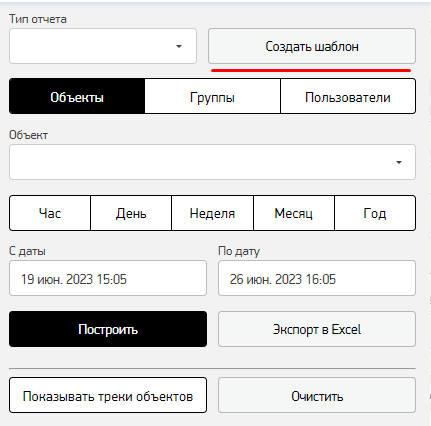Open the Пользователи tab
The image size is (431, 426).
pos(348,96)
